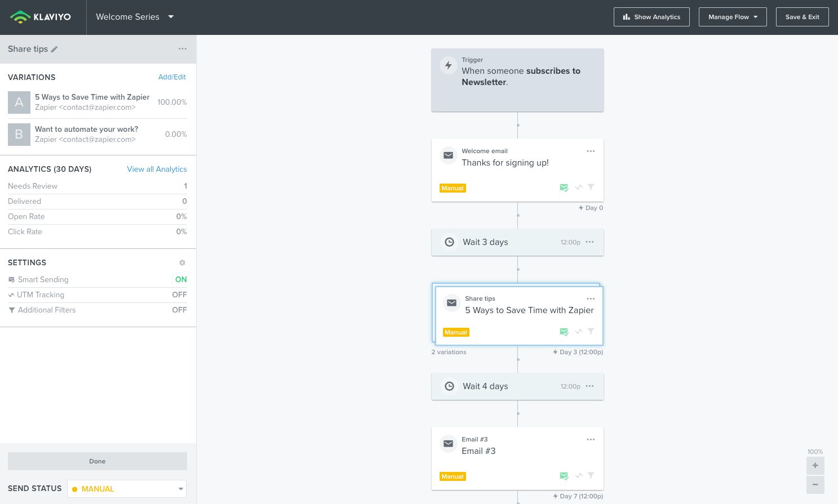The width and height of the screenshot is (838, 504).
Task: Toggle the UTM Tracking setting
Action: 179,295
